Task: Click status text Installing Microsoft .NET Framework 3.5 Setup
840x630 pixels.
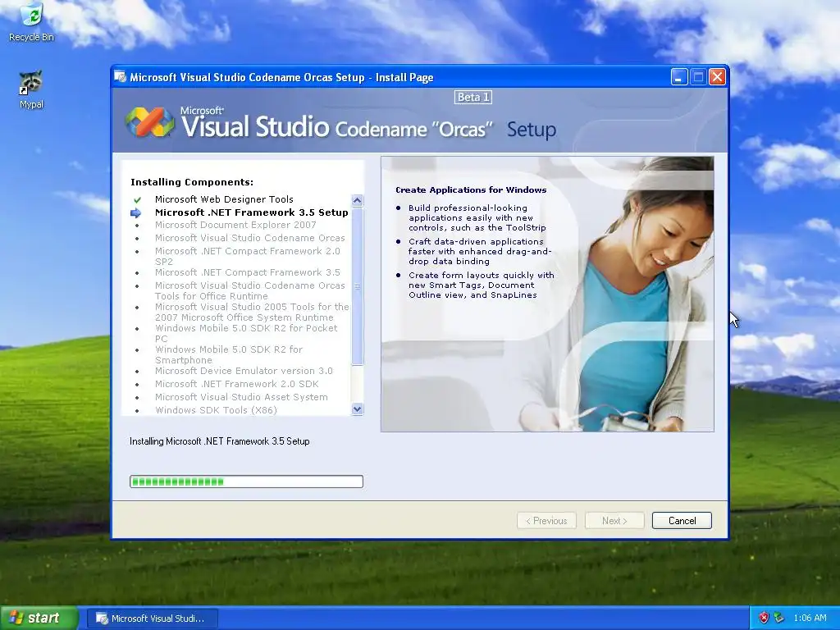Action: (x=220, y=441)
